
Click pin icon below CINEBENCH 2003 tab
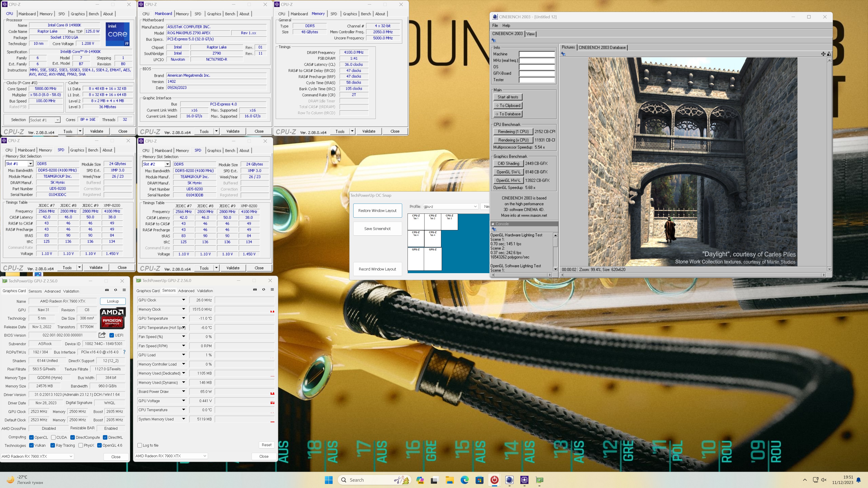tap(494, 40)
